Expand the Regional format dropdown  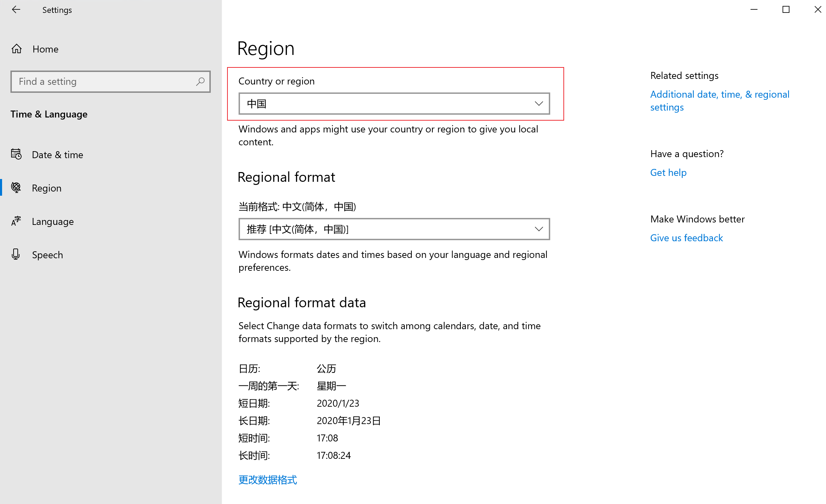pyautogui.click(x=394, y=229)
